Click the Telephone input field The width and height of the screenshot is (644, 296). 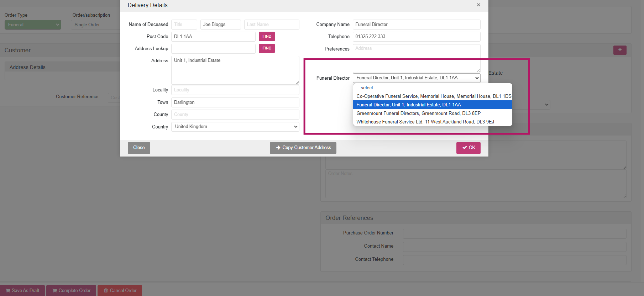(x=417, y=37)
